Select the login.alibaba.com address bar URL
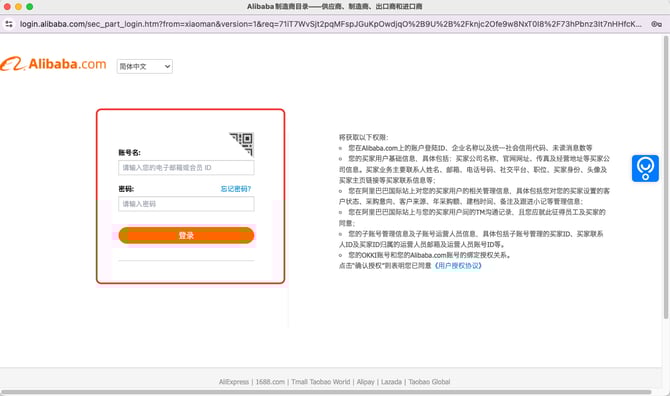 (x=330, y=24)
